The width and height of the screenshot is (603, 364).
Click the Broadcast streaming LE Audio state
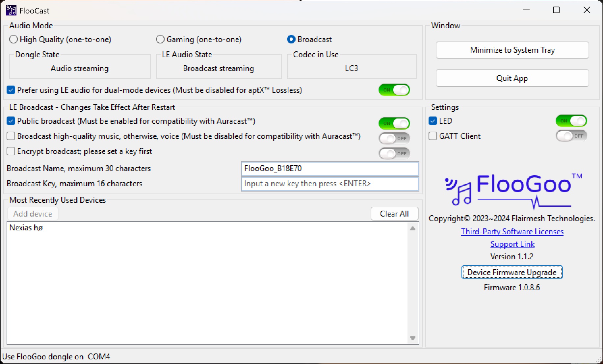[219, 68]
